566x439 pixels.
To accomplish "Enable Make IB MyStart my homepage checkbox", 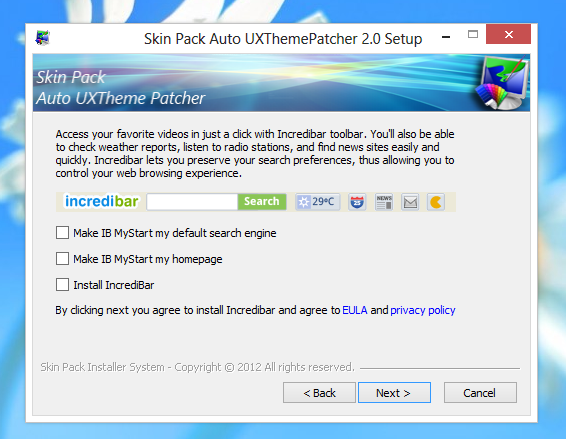I will click(62, 258).
